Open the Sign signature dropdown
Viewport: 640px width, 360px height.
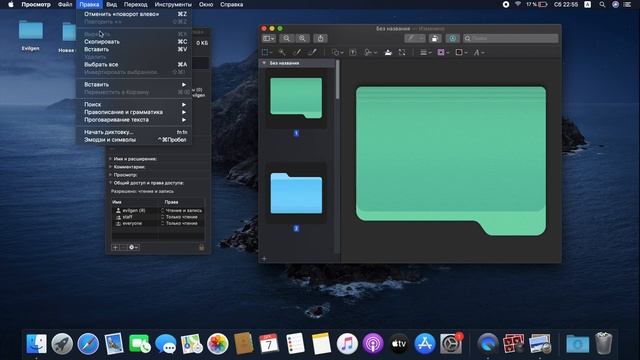click(x=371, y=52)
